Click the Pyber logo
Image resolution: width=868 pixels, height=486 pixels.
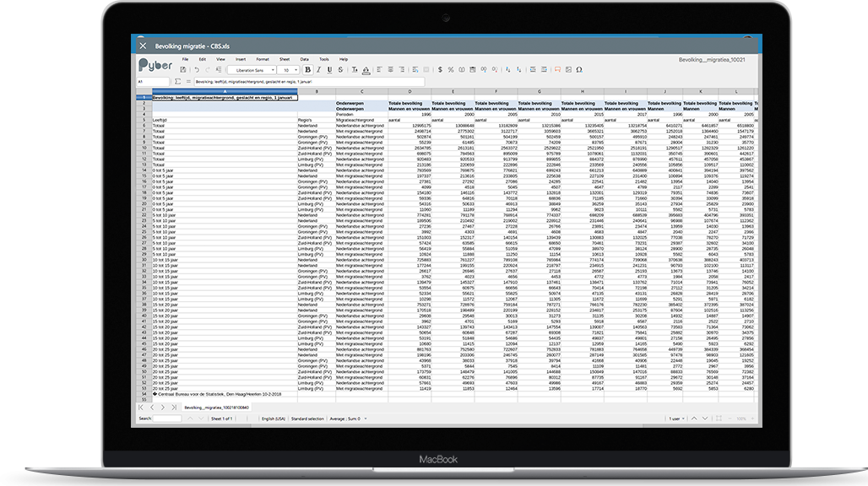click(155, 65)
